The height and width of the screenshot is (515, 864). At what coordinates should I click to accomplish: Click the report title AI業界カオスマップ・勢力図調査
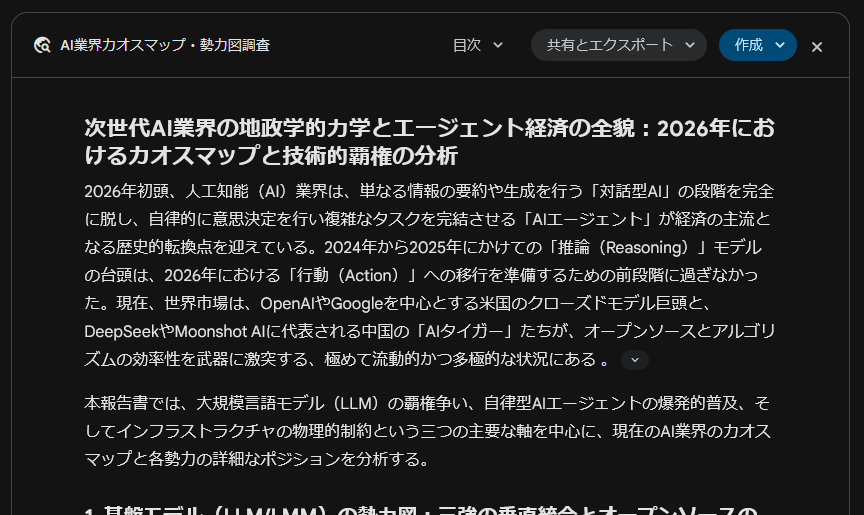pos(165,45)
